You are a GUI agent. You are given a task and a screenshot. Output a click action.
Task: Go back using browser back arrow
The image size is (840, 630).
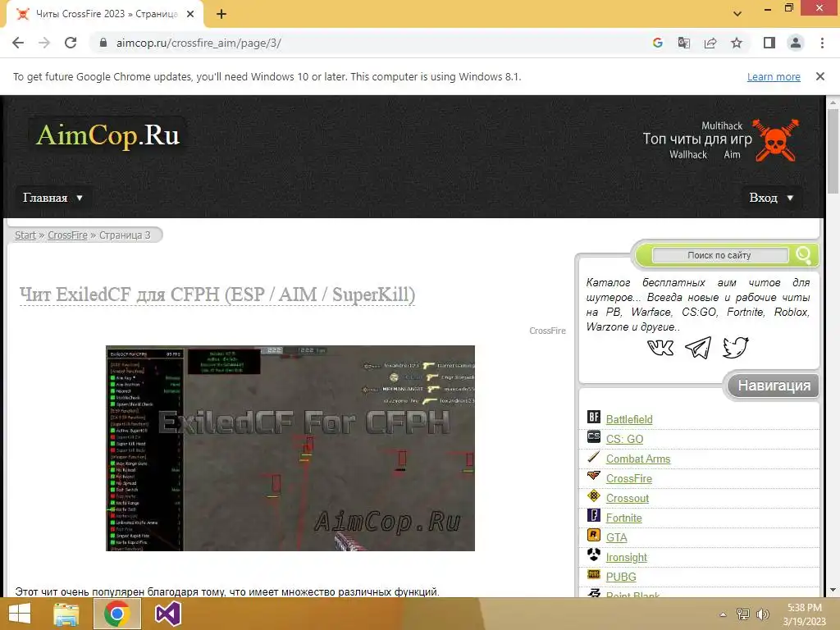pos(18,43)
